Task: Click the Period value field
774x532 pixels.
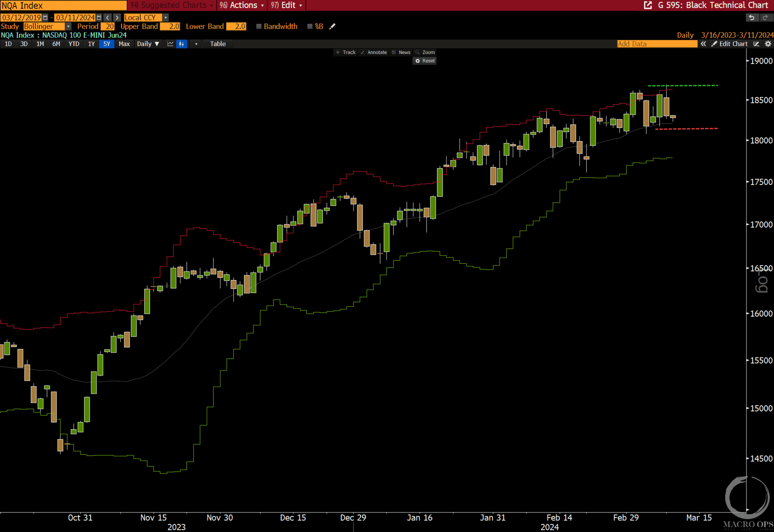Action: point(108,27)
